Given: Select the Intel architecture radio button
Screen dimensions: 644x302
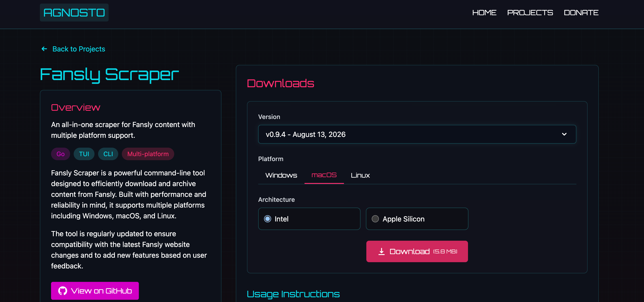Looking at the screenshot, I should click(268, 219).
